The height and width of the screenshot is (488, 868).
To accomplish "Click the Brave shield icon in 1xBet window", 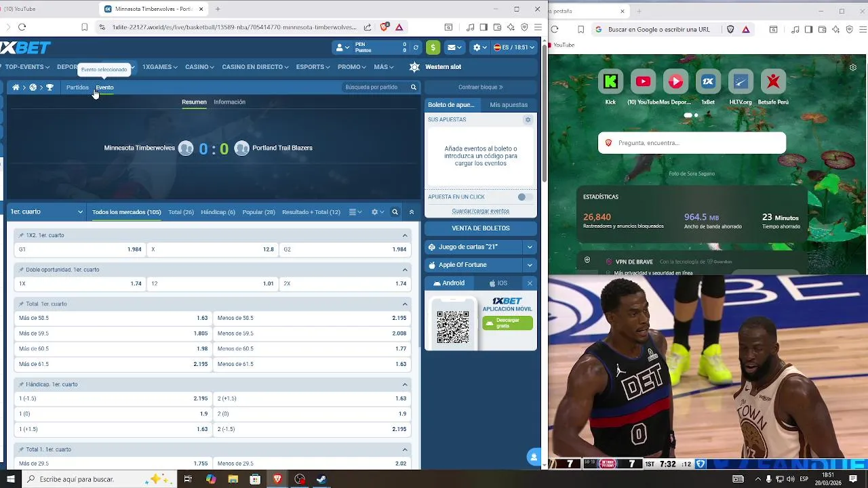I will pyautogui.click(x=384, y=27).
